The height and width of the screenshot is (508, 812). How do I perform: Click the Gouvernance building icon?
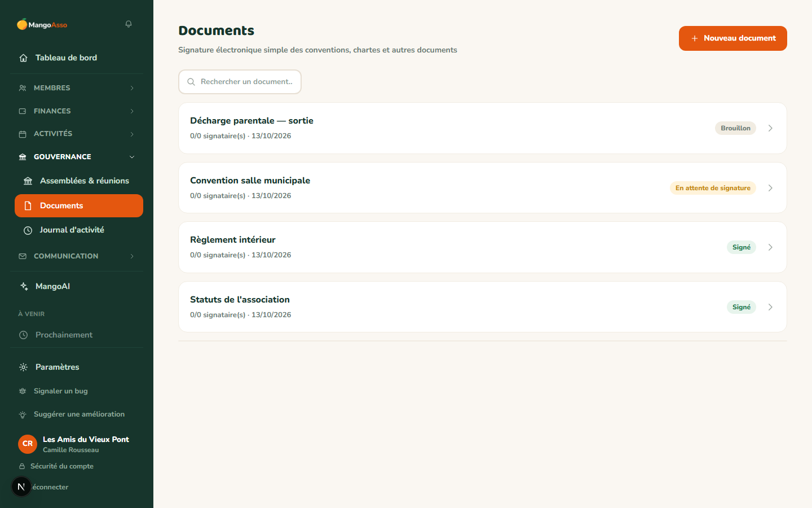23,157
